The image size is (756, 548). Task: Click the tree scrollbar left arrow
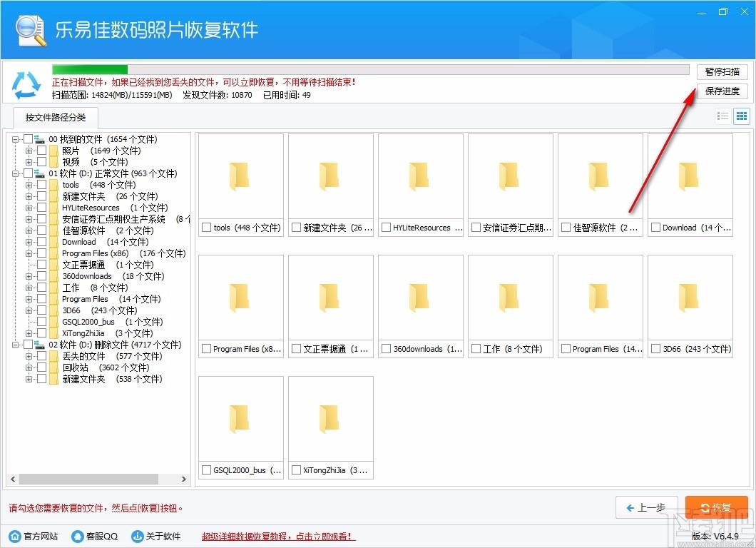(x=13, y=479)
